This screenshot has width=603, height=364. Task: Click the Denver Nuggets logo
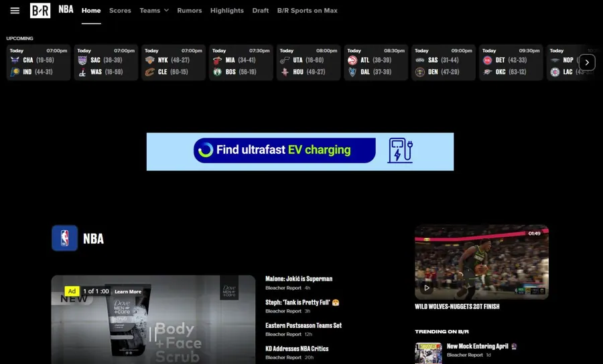tap(420, 72)
